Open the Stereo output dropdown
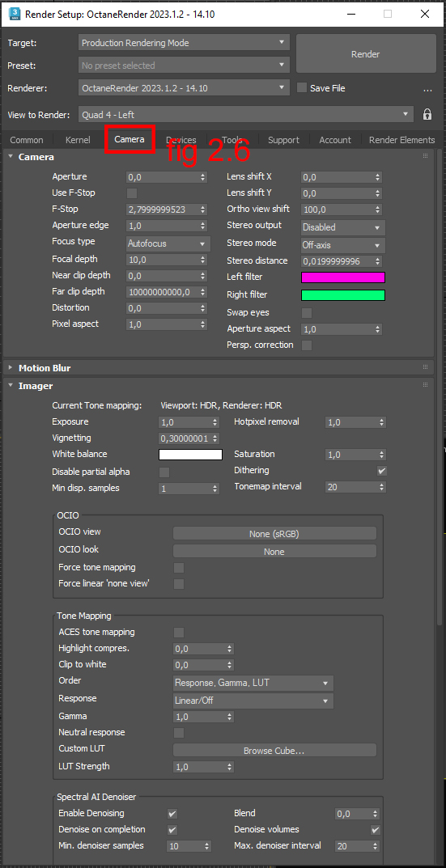 click(x=343, y=227)
